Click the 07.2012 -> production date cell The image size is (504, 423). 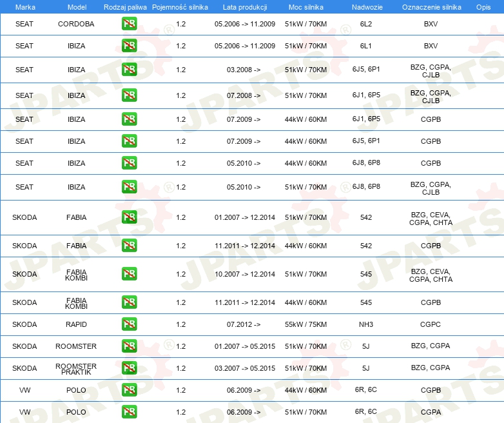point(244,324)
